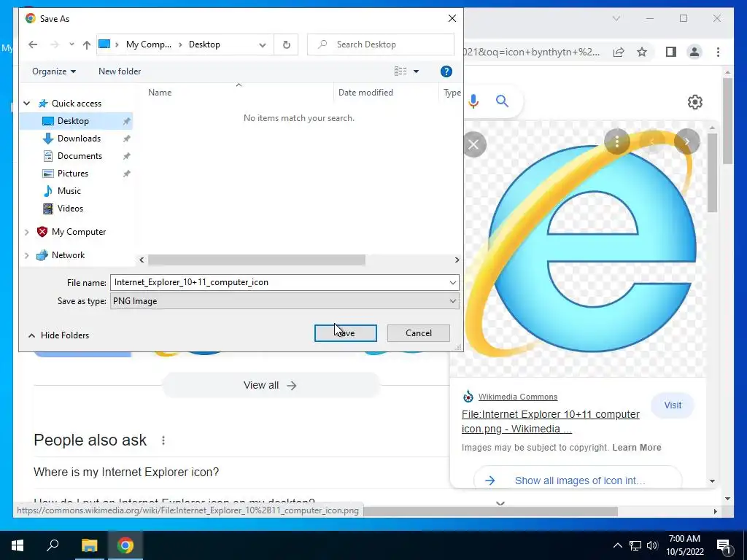Viewport: 747px width, 560px height.
Task: Open File:Internet Explorer 10+11 computer icon link
Action: [550, 421]
